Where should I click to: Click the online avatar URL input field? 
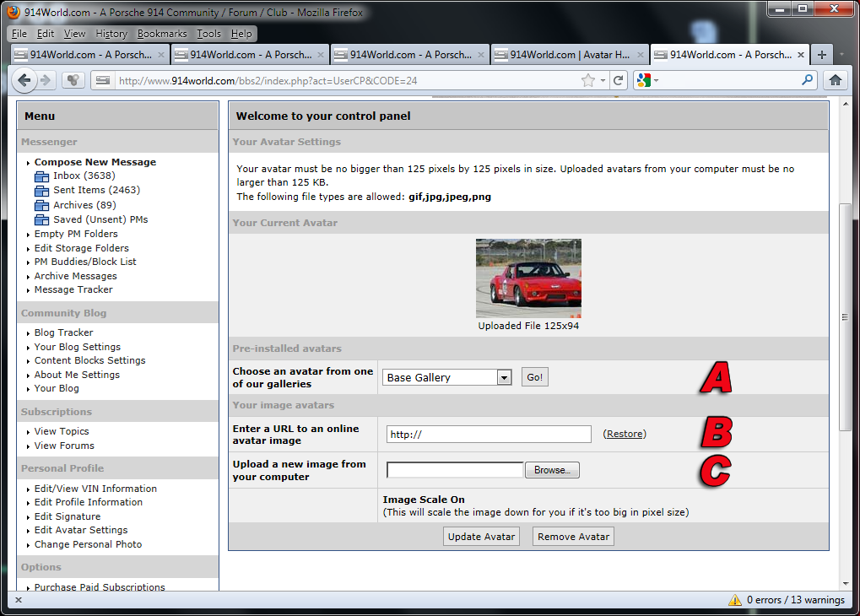pyautogui.click(x=489, y=434)
